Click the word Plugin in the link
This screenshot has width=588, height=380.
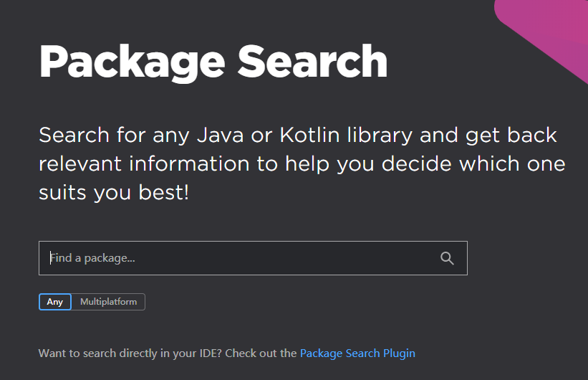pos(398,353)
